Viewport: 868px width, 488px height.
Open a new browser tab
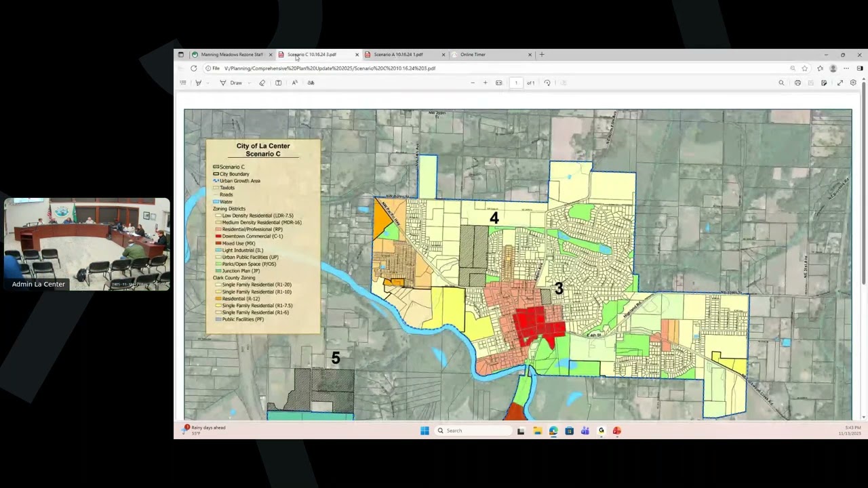click(541, 54)
